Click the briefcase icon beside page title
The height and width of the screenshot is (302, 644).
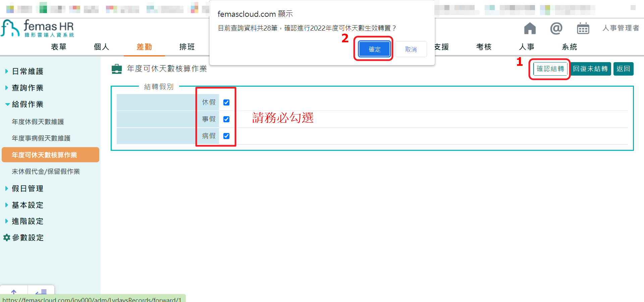coord(117,69)
